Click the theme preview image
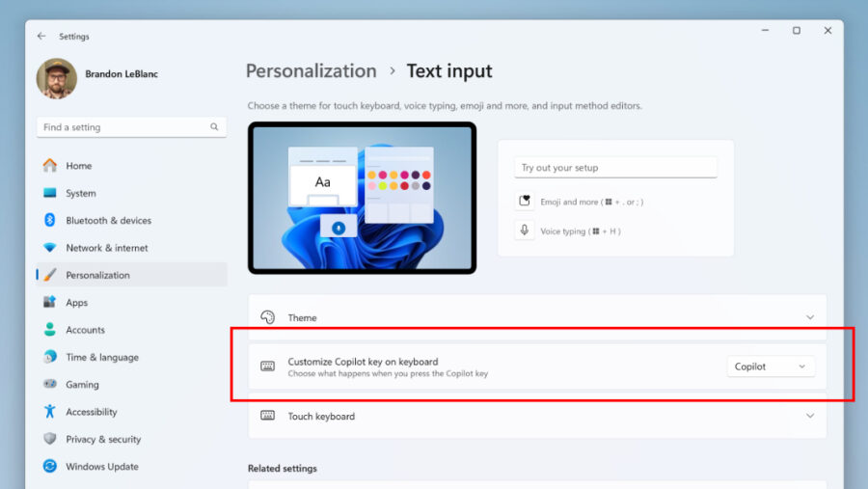Viewport: 868px width, 489px height. point(362,198)
